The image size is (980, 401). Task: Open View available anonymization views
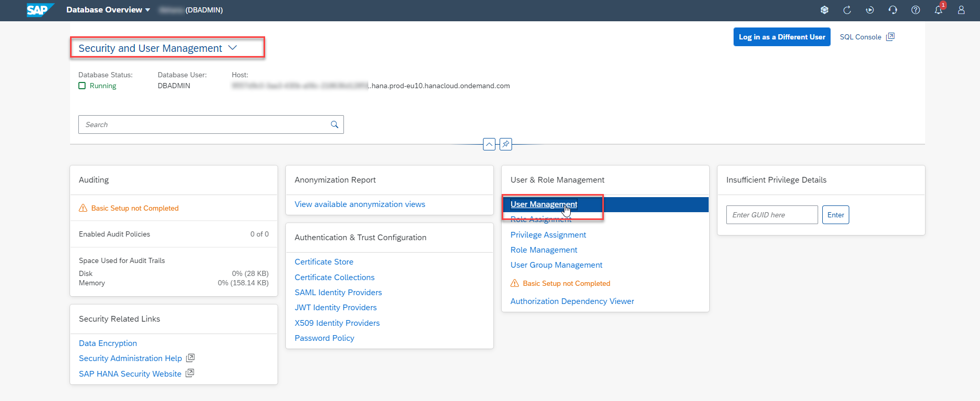360,204
